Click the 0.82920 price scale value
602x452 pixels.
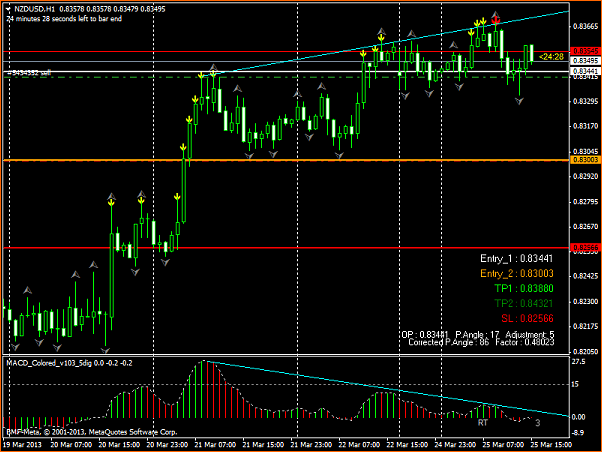[x=585, y=177]
